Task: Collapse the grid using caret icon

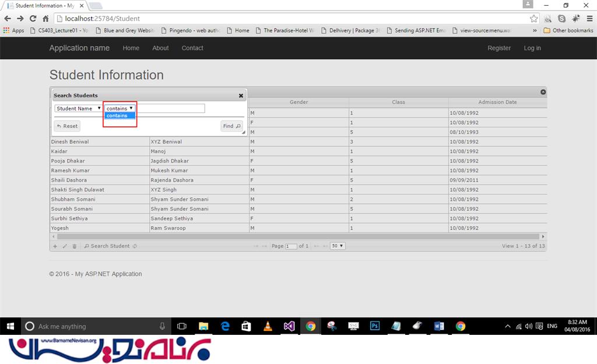Action: click(543, 92)
